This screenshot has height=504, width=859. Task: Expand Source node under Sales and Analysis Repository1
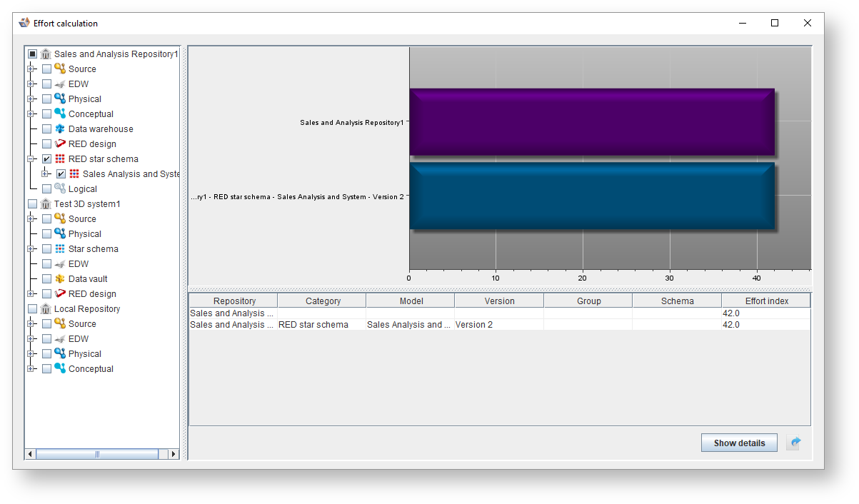click(31, 69)
